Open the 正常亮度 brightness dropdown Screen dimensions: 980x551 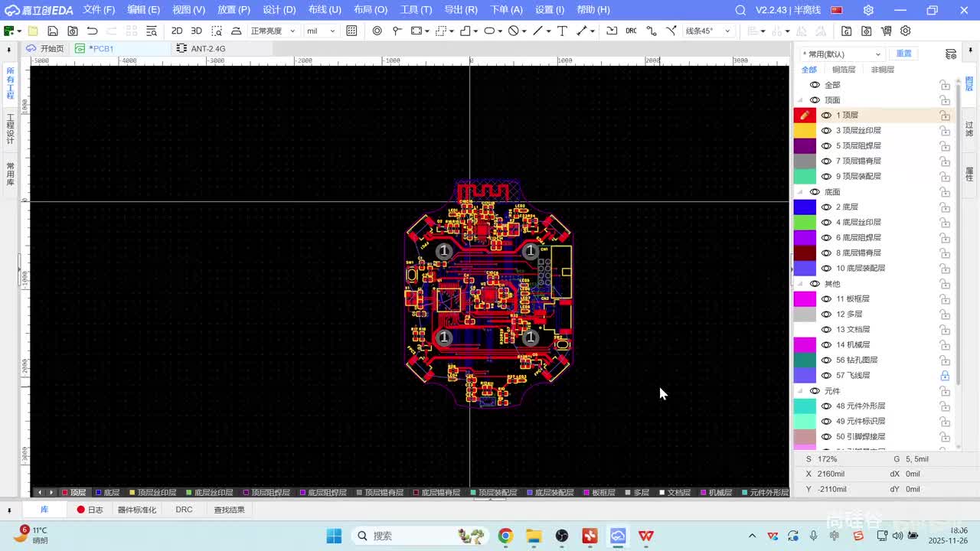click(273, 31)
